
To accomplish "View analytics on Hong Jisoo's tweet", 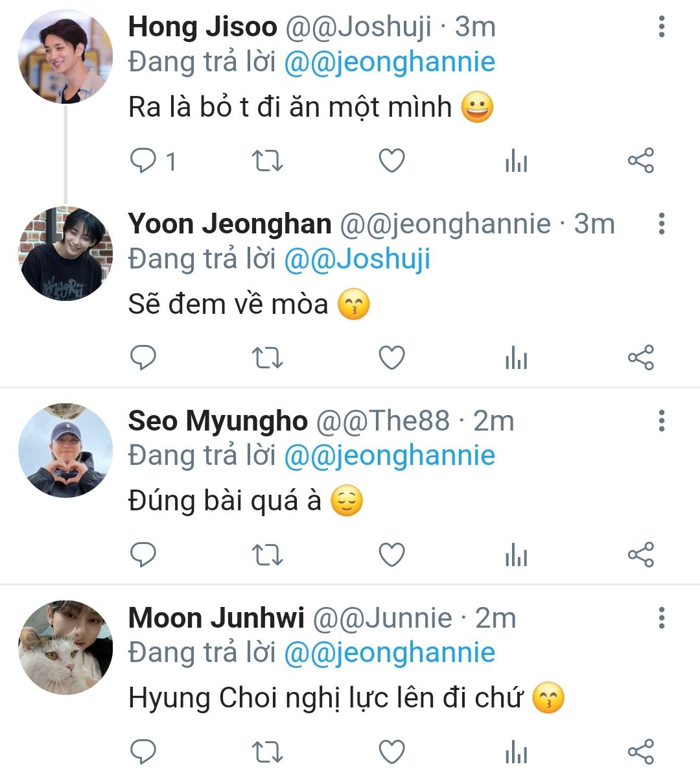I will [516, 161].
